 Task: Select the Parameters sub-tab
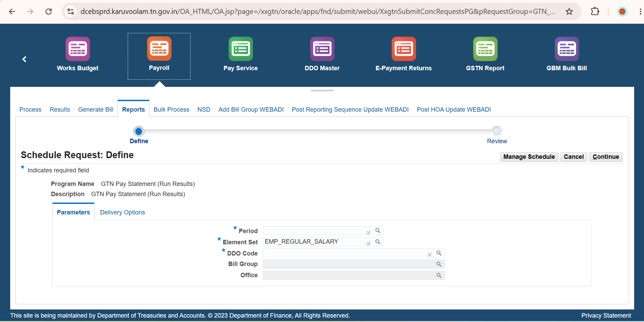73,212
